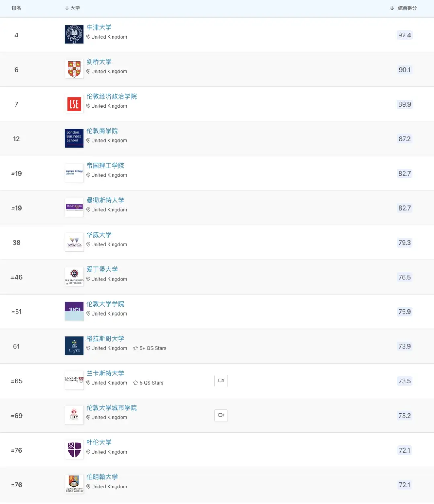This screenshot has height=504, width=434.
Task: Open Lancaster University video icon button
Action: tap(221, 381)
